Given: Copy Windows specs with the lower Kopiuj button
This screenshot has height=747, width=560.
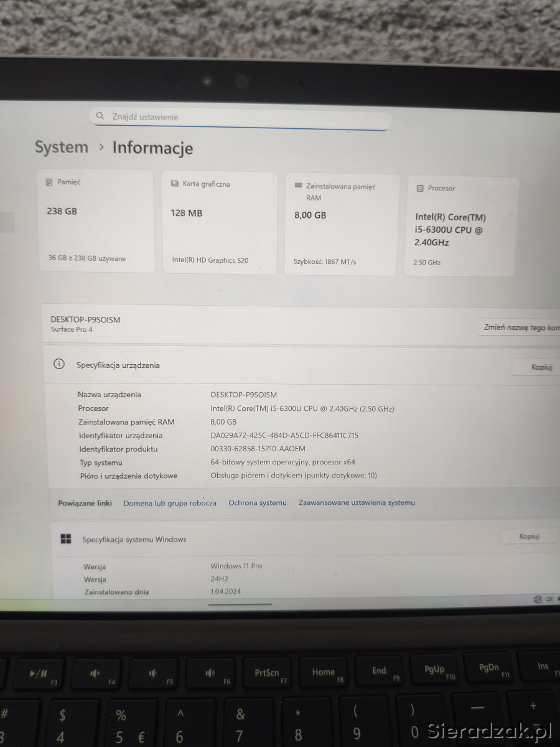Looking at the screenshot, I should click(x=529, y=537).
